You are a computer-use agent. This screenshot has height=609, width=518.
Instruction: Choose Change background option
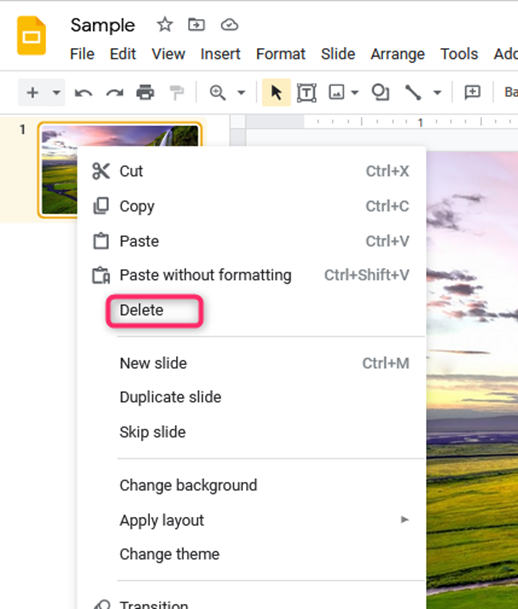click(188, 485)
